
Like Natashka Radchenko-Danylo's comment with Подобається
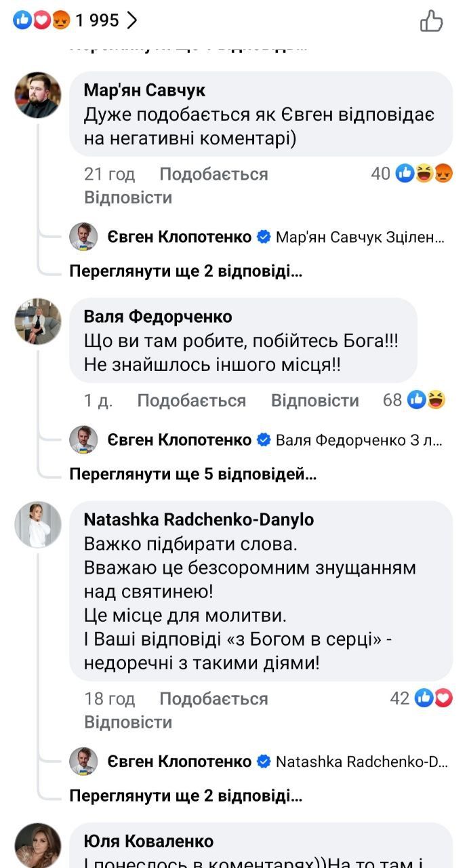click(214, 698)
